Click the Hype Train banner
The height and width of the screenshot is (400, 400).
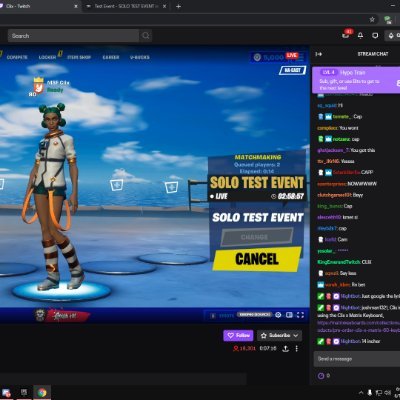pos(356,80)
